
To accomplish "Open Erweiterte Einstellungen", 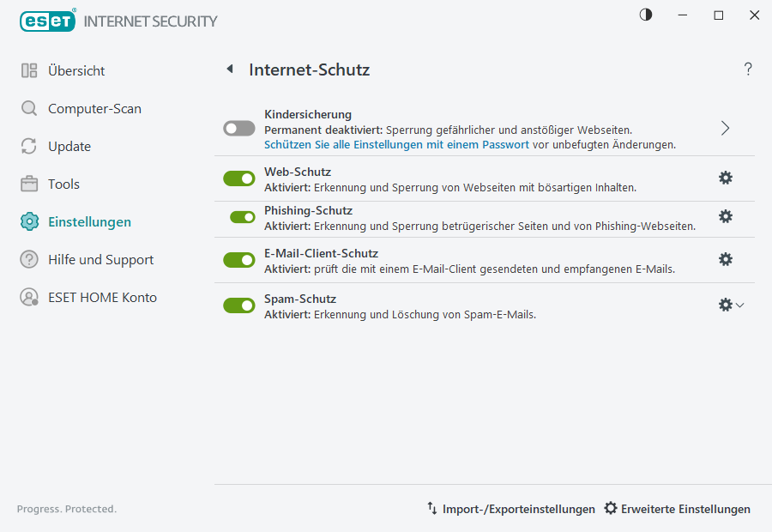I will (678, 509).
